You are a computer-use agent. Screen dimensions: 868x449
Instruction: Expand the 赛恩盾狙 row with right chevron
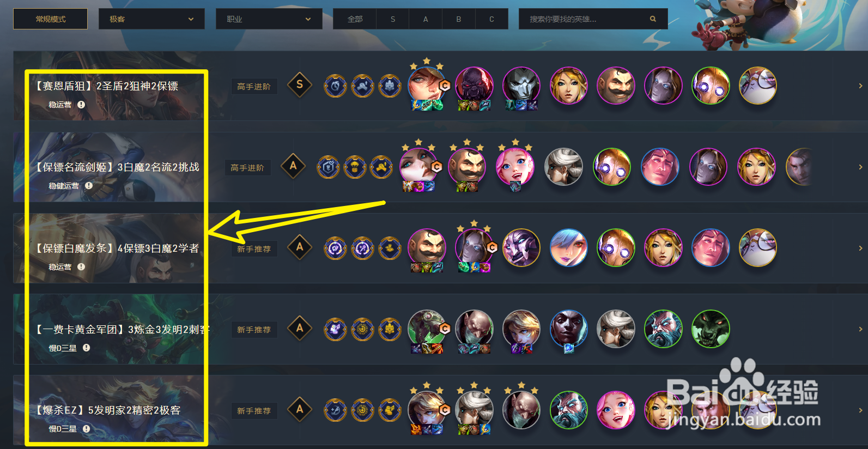[x=860, y=86]
